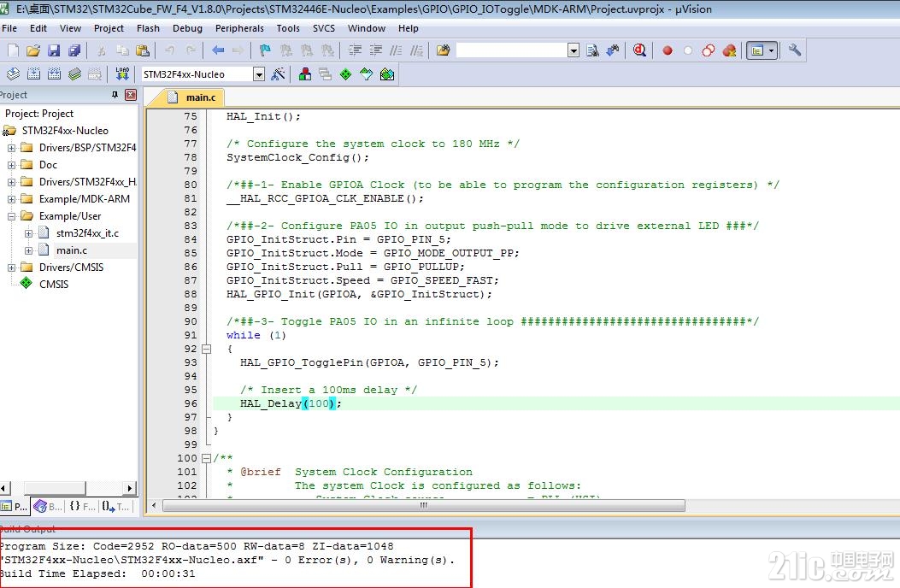Click into the find text input field

tap(512, 50)
